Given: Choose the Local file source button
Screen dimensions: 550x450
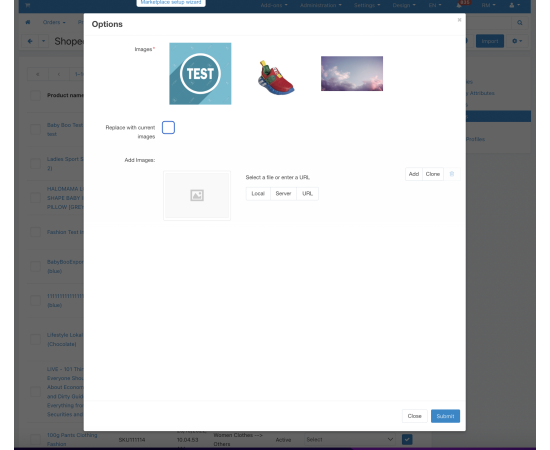Looking at the screenshot, I should pyautogui.click(x=258, y=194).
